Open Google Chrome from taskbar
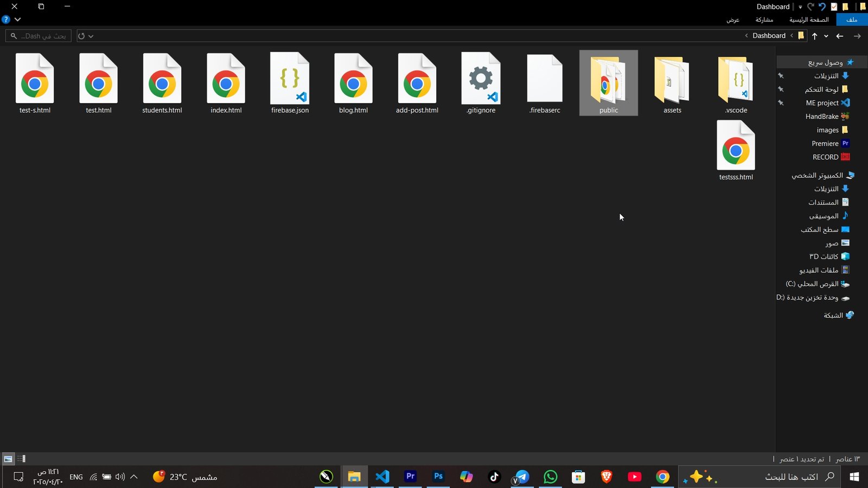Viewport: 868px width, 488px height. coord(662,477)
